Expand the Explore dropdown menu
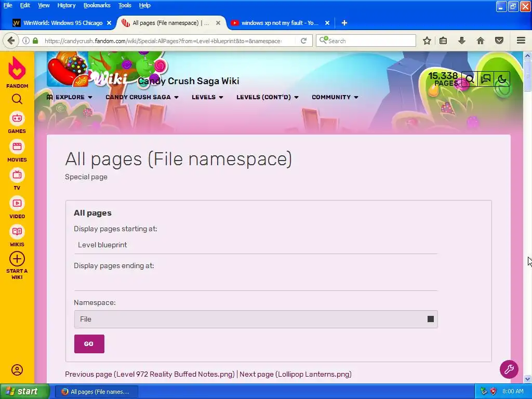This screenshot has width=532, height=399. (69, 97)
